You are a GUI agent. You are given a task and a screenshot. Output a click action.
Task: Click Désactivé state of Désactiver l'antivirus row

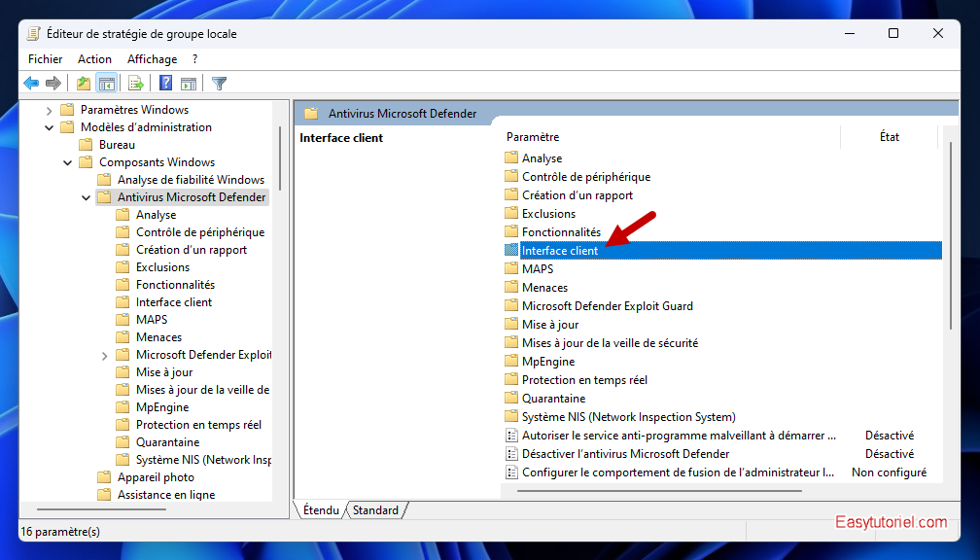890,454
